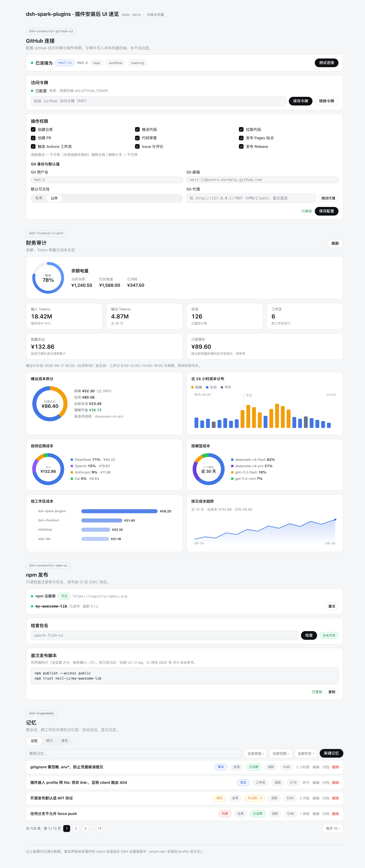365x868 pixels.
Task: Open the 全部类型 filter dropdown
Action: click(256, 753)
